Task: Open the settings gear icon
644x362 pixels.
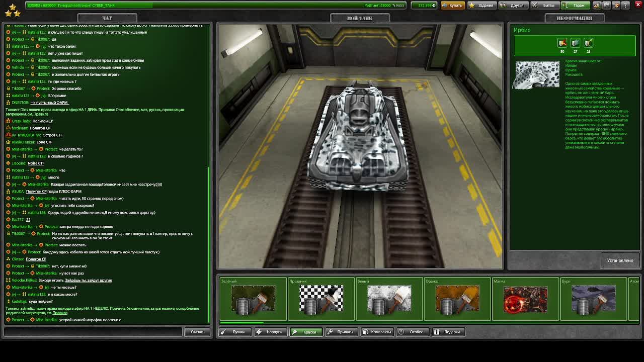Action: (x=606, y=5)
